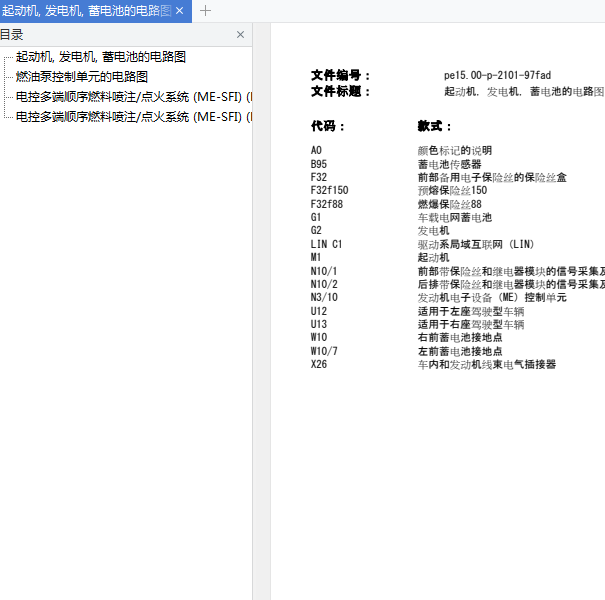Click description 预熔保险丝150

[452, 190]
